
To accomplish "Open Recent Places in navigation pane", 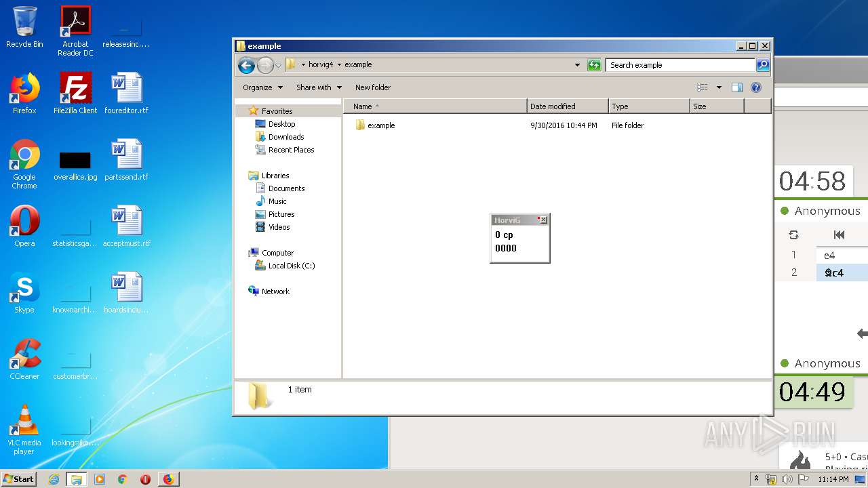I will 291,150.
